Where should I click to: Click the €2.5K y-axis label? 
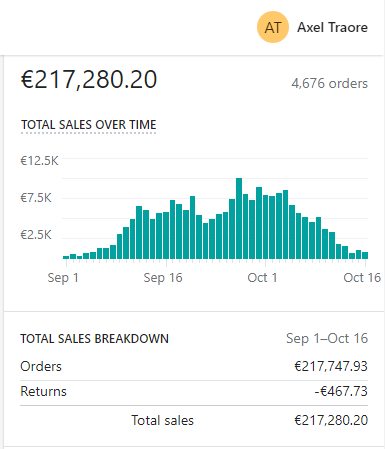pyautogui.click(x=36, y=235)
